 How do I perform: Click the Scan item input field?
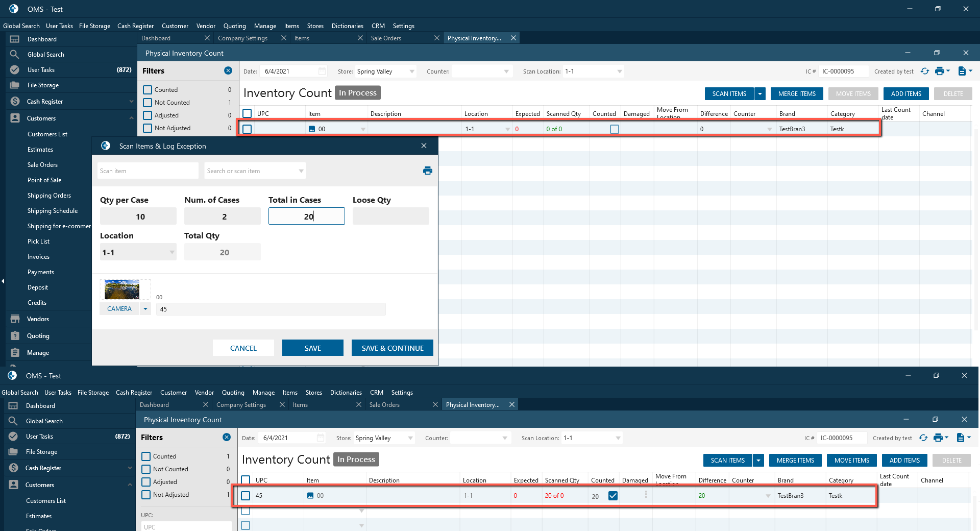click(148, 171)
